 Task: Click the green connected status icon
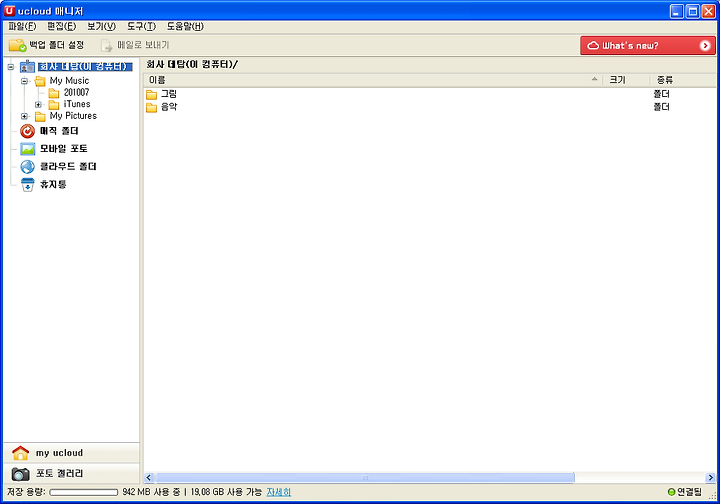(x=671, y=492)
